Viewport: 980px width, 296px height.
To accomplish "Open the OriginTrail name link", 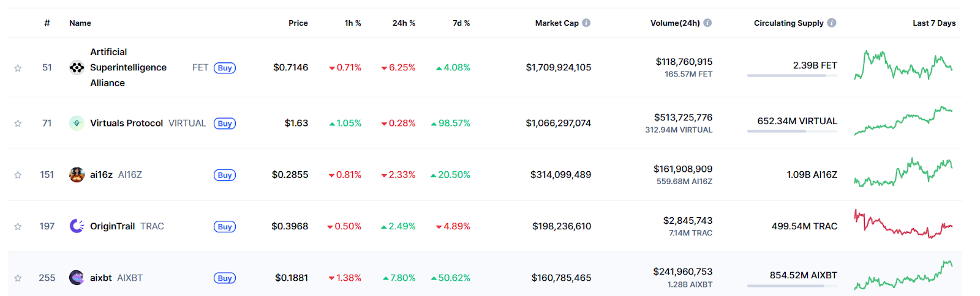I will tap(112, 226).
